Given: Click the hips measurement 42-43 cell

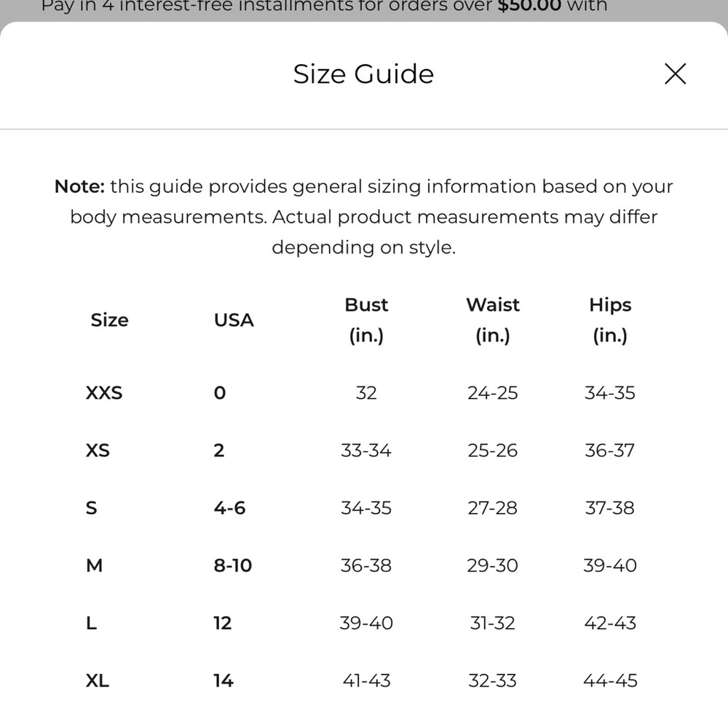Looking at the screenshot, I should 610,623.
